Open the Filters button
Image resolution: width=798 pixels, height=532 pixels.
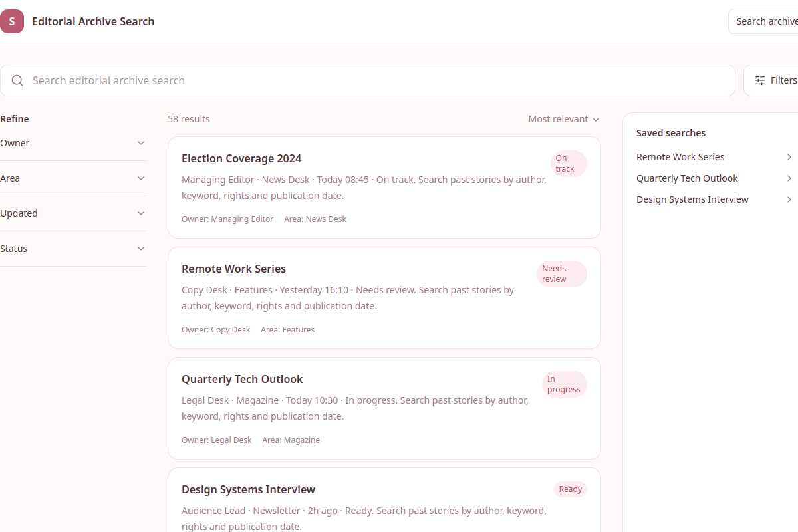[771, 80]
